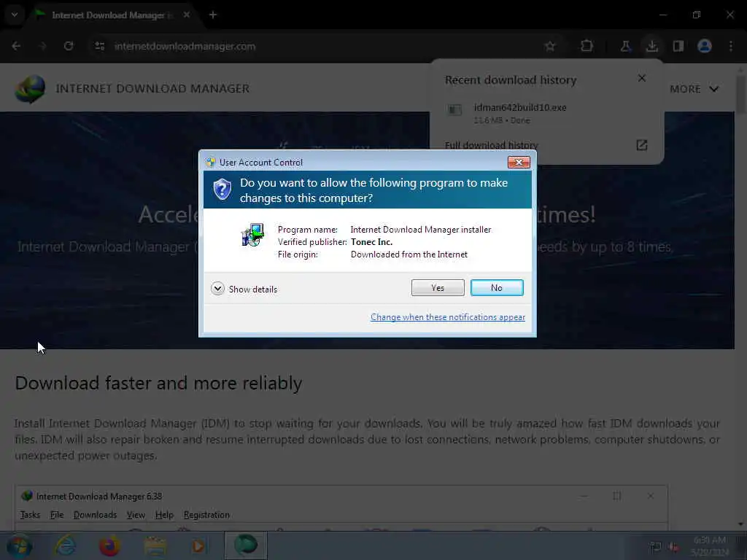Open tab search dropdown arrow
Image resolution: width=747 pixels, height=560 pixels.
pos(15,15)
